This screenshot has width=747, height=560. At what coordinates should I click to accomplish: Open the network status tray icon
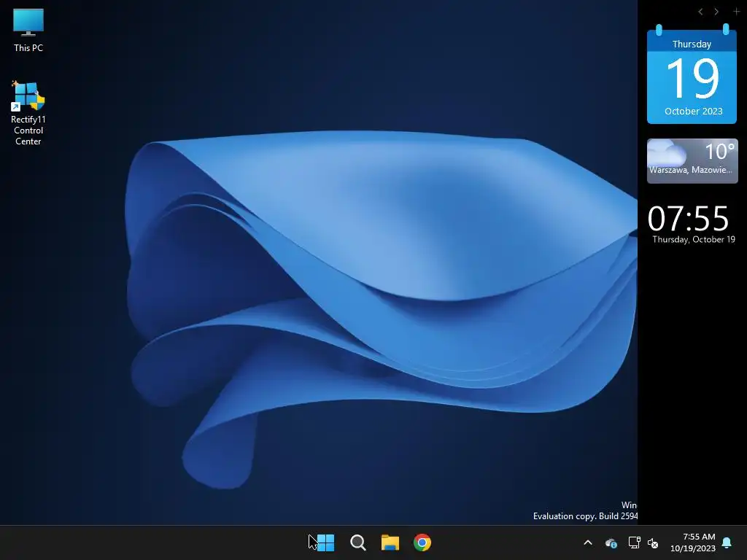(x=634, y=542)
